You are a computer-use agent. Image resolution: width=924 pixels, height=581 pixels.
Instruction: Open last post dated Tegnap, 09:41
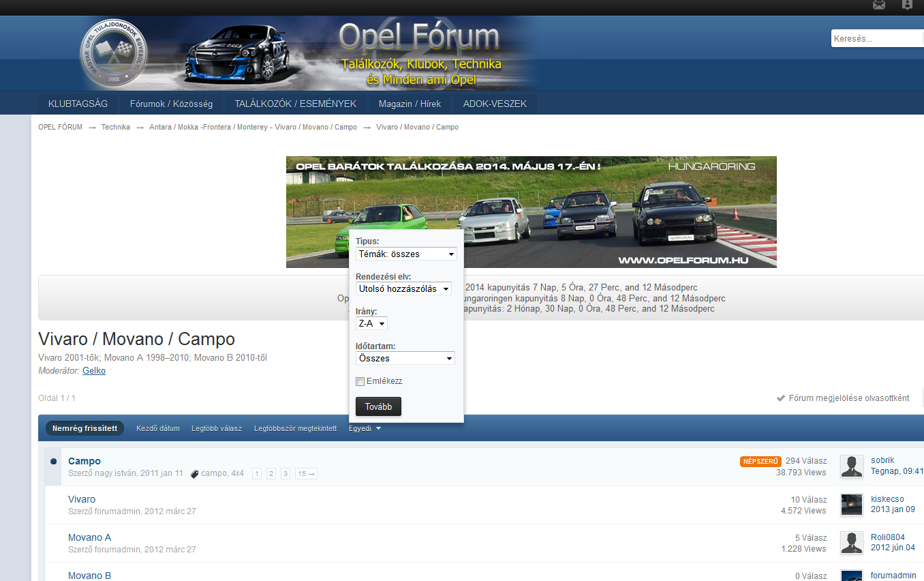click(897, 471)
